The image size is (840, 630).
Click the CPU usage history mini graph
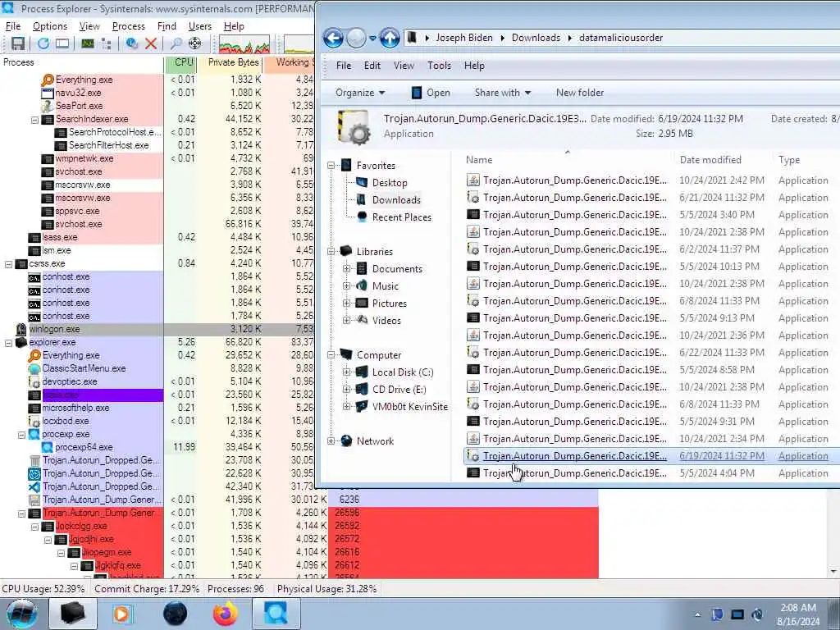[244, 44]
